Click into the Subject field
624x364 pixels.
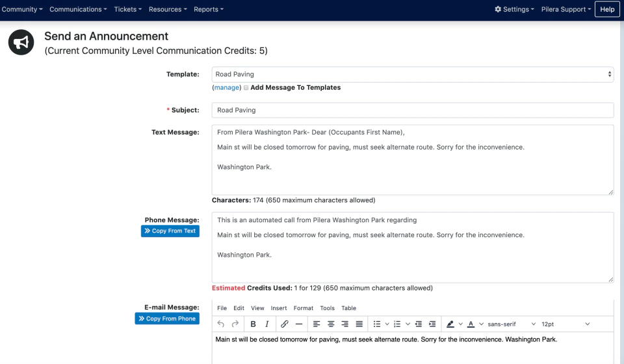tap(413, 110)
